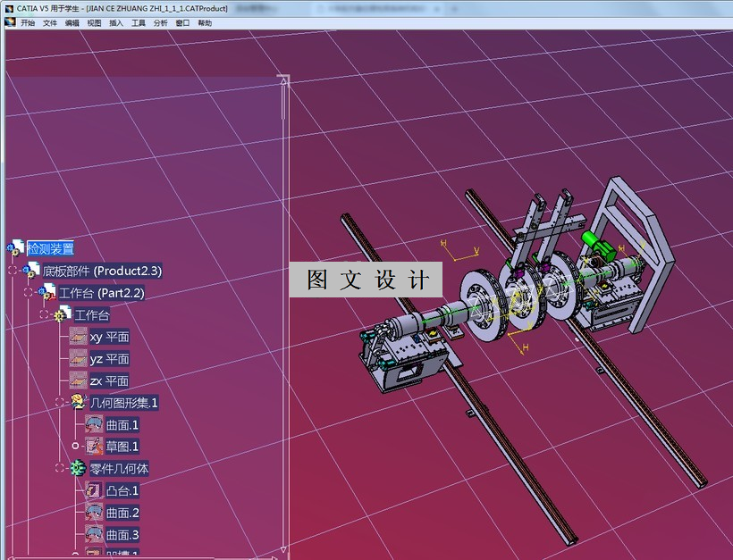Open the 编辑 menu

[72, 23]
